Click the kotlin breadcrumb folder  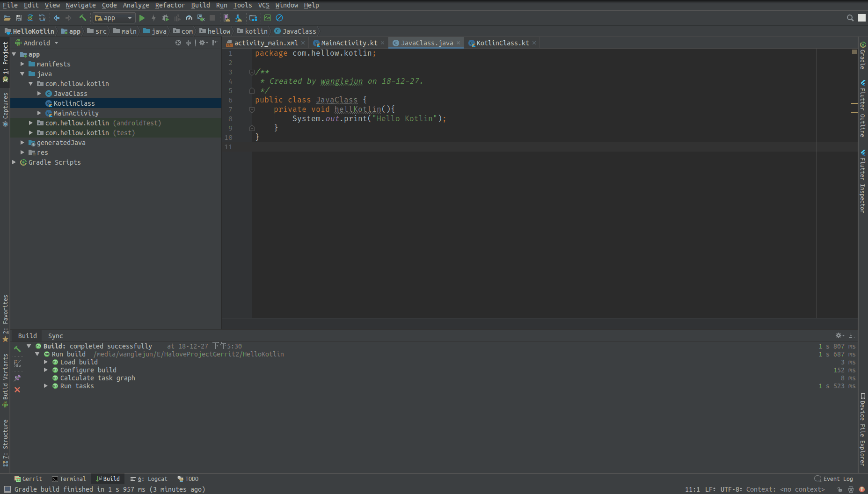[x=252, y=31]
